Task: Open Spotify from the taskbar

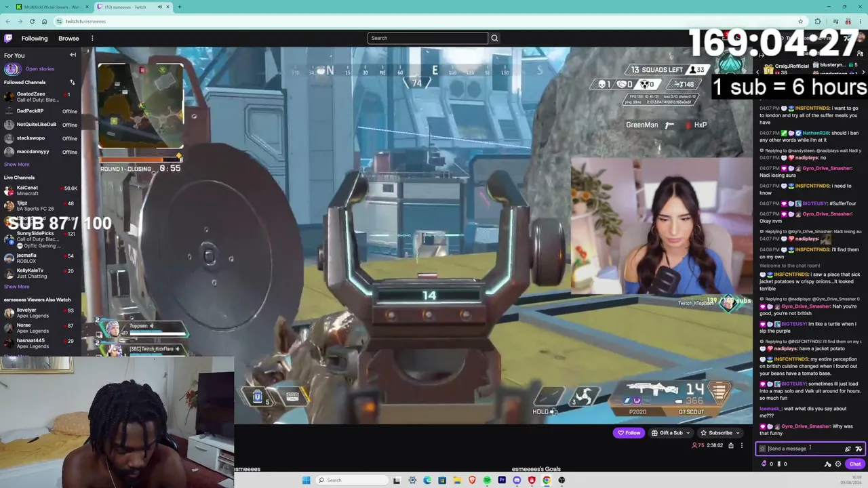Action: 487,480
